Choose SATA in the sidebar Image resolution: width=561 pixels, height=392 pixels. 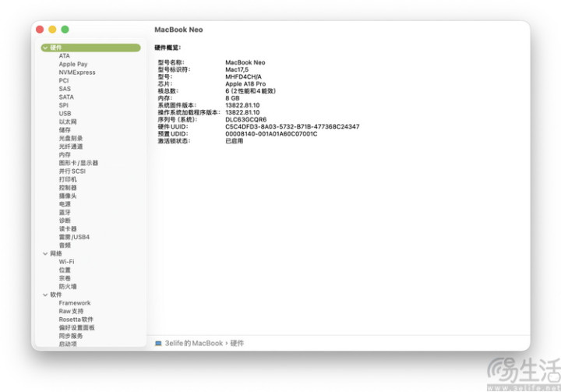click(66, 97)
